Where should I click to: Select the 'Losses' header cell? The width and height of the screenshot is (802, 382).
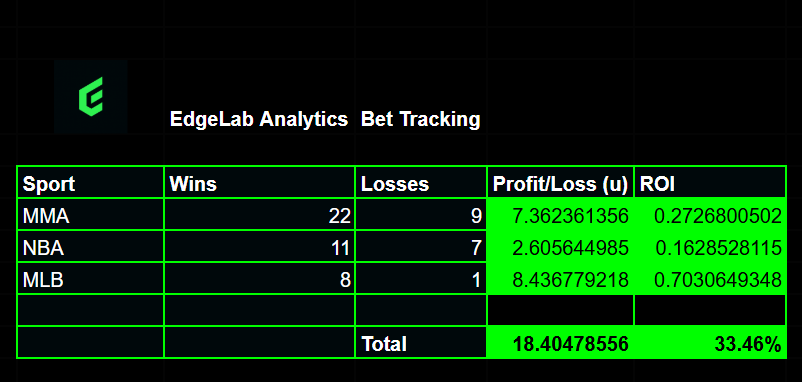421,183
